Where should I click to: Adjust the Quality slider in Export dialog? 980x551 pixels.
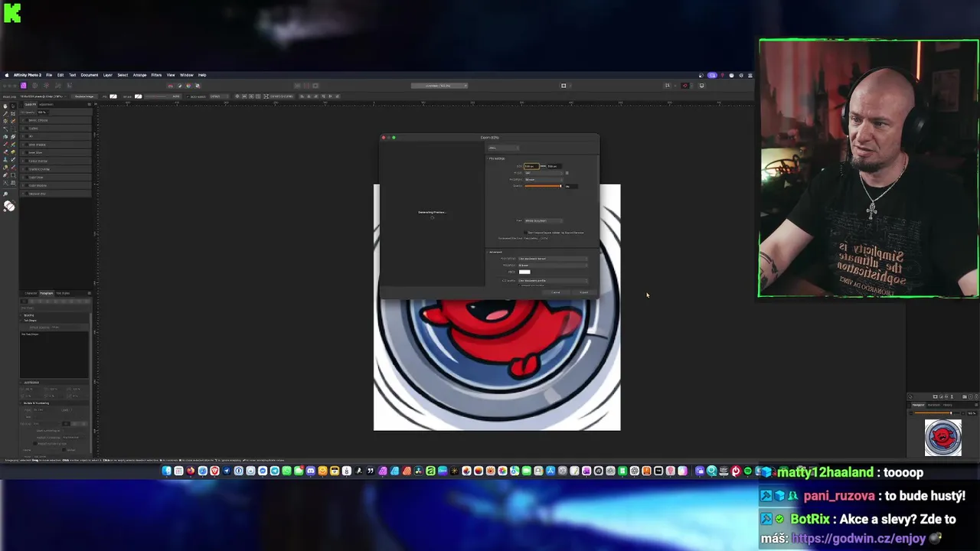[543, 186]
